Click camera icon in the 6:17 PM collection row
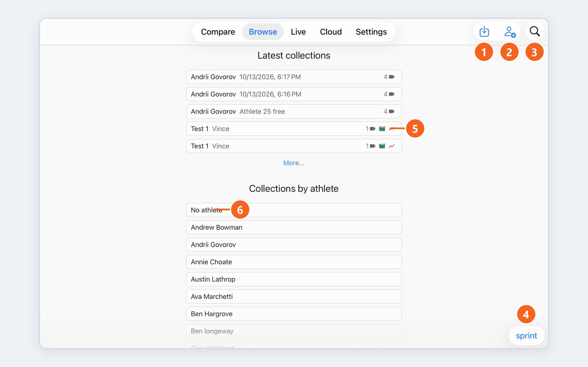Image resolution: width=588 pixels, height=367 pixels. click(x=392, y=77)
